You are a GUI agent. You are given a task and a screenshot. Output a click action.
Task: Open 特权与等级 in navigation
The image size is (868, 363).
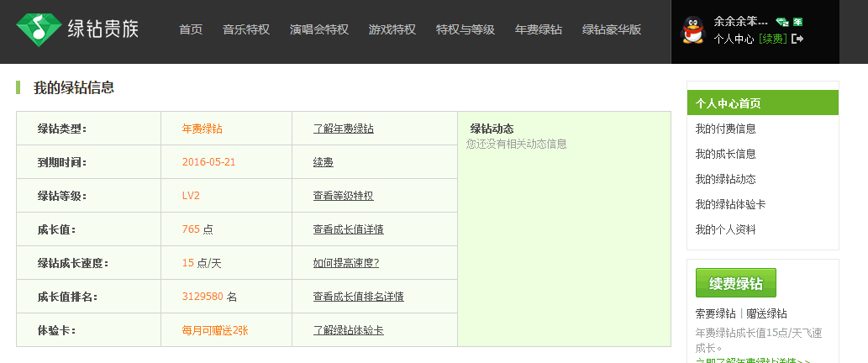[x=466, y=30]
